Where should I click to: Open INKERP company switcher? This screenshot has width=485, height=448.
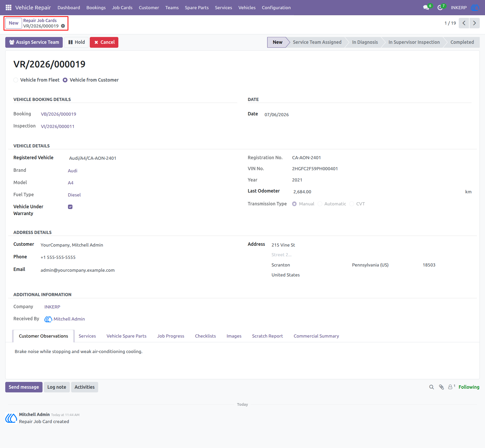tap(459, 8)
